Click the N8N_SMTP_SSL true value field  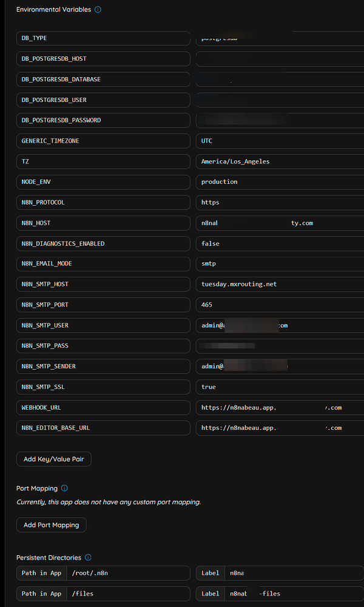tap(279, 387)
